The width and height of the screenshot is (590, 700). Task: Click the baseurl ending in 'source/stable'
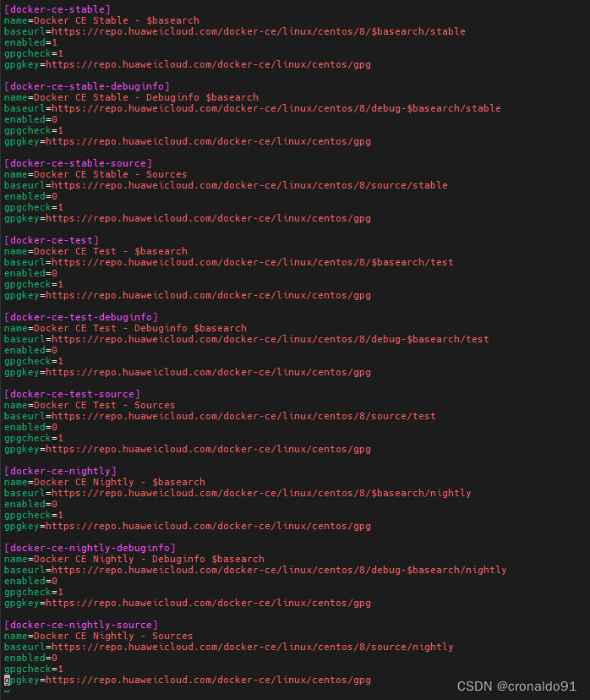[226, 185]
